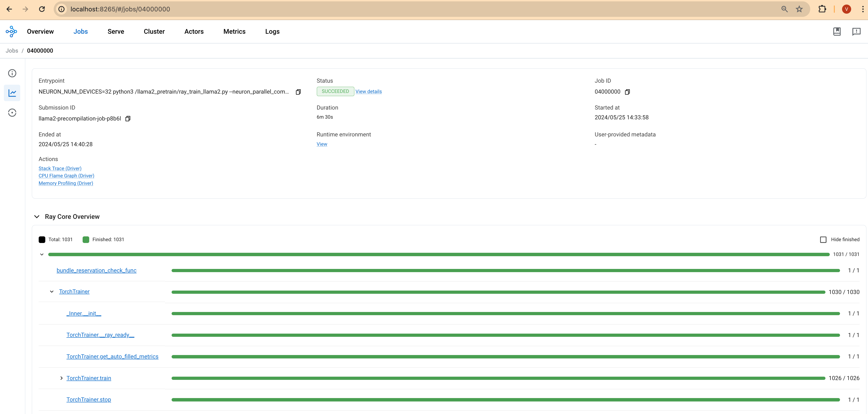
Task: Open the Actors tab
Action: coord(194,31)
